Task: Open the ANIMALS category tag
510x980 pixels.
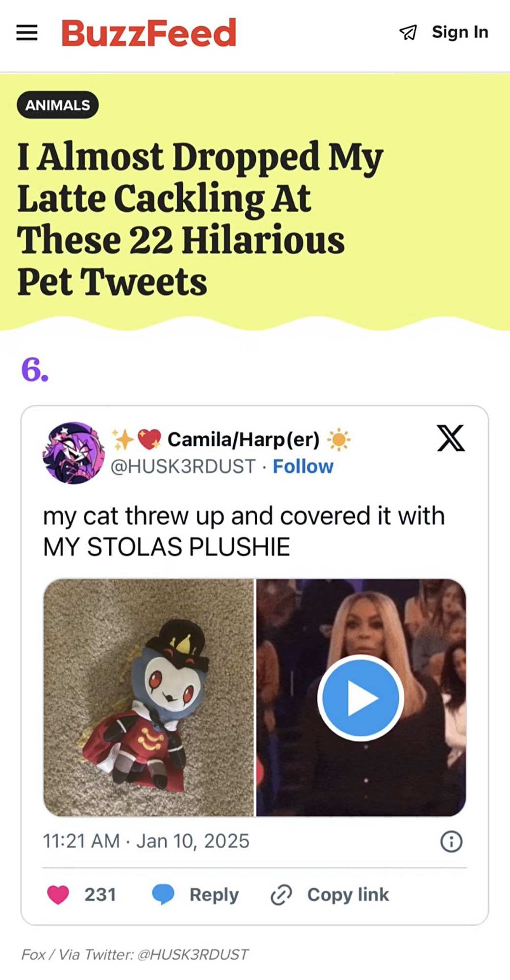Action: [58, 105]
